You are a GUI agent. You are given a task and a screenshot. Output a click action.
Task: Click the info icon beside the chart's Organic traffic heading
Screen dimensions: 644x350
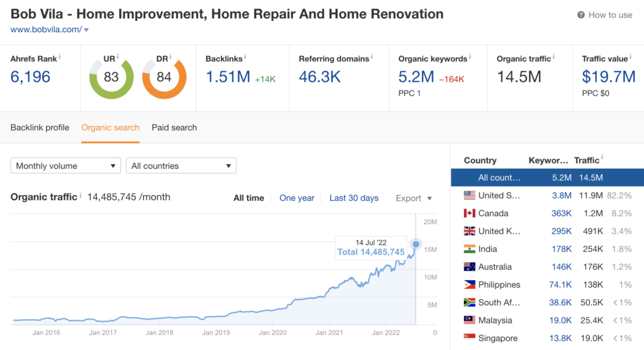tap(80, 195)
